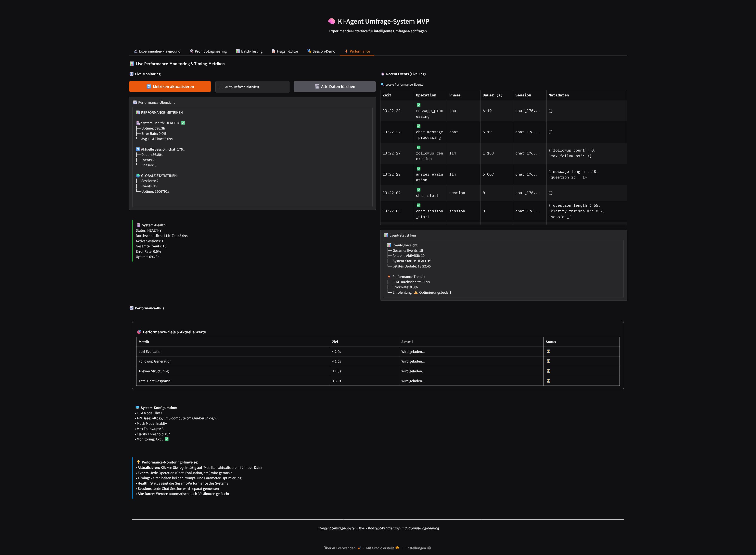Click the magnifier icon beside Letzte Performance-Events
Viewport: 756px width, 555px height.
click(x=383, y=84)
